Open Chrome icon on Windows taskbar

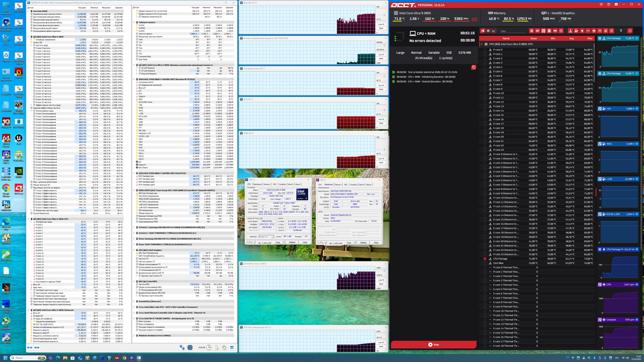[124, 358]
